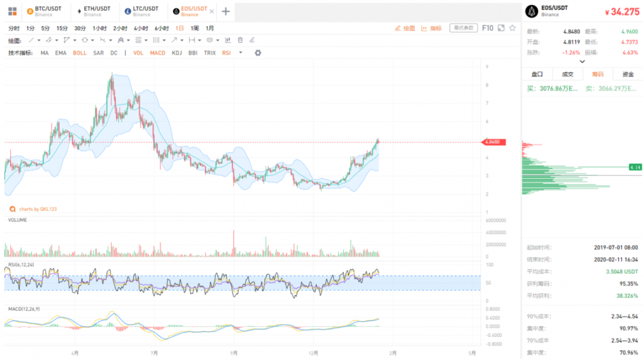Select the 15分 time interval
This screenshot has height=363, width=644.
[62, 28]
